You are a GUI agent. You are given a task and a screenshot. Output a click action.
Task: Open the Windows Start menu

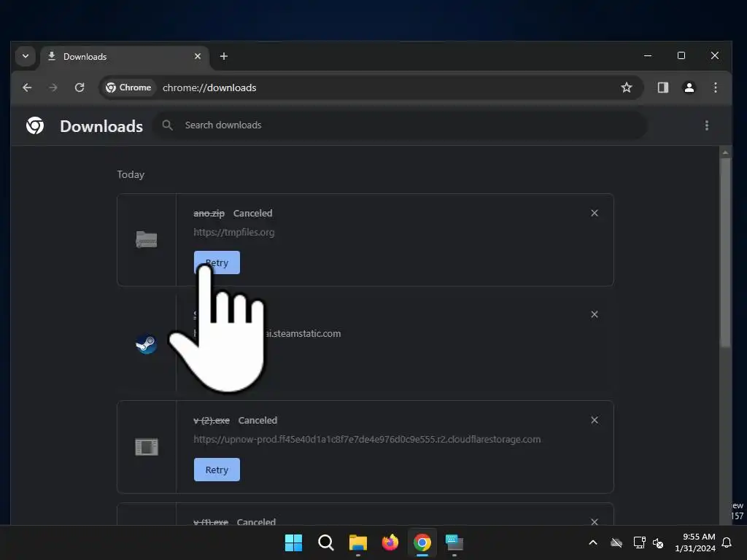[x=293, y=542]
